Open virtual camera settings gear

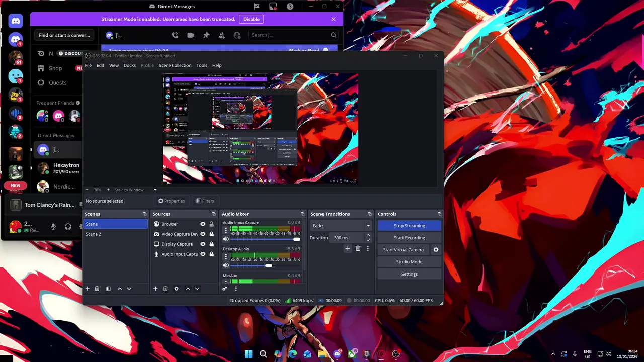pos(436,250)
